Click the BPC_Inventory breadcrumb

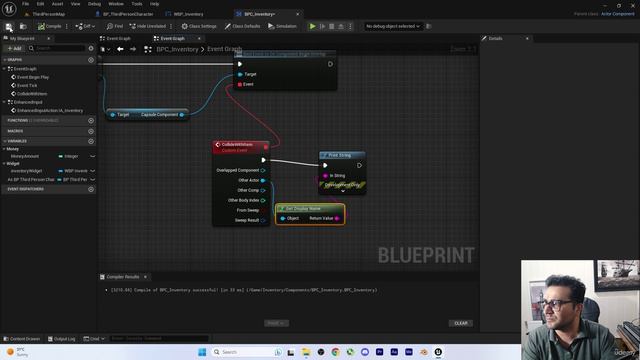(177, 49)
